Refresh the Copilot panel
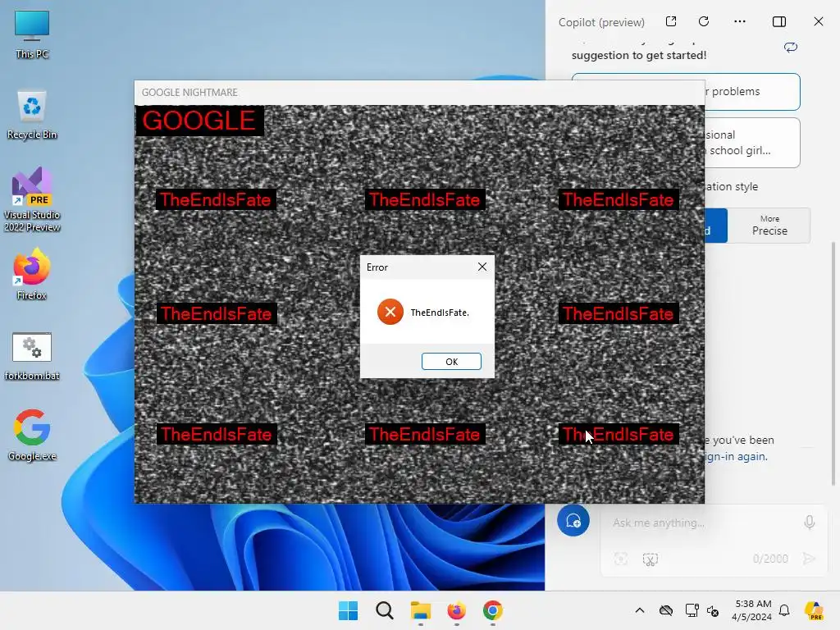The height and width of the screenshot is (630, 840). tap(704, 21)
